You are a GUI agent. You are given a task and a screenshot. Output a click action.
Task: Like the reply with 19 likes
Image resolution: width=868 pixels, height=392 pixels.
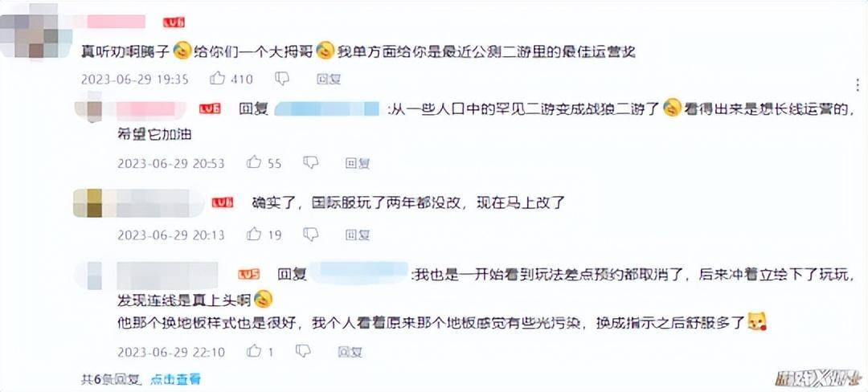coord(254,235)
